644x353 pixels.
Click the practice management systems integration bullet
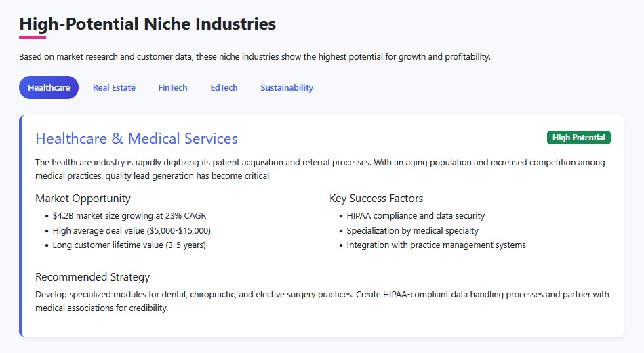coord(436,245)
